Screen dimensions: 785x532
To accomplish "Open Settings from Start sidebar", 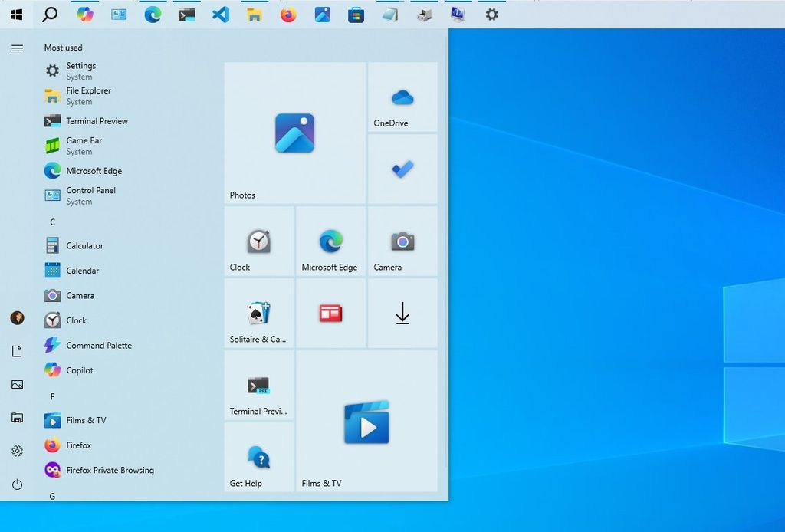I will [17, 451].
